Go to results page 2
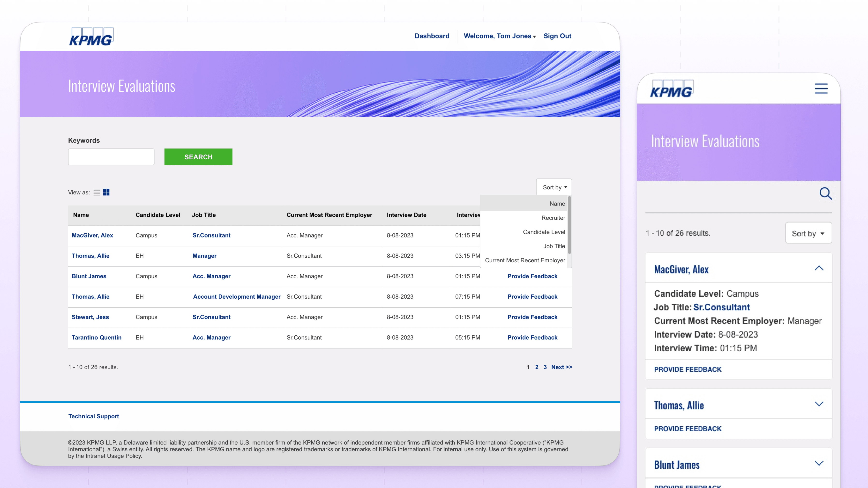 pyautogui.click(x=537, y=367)
